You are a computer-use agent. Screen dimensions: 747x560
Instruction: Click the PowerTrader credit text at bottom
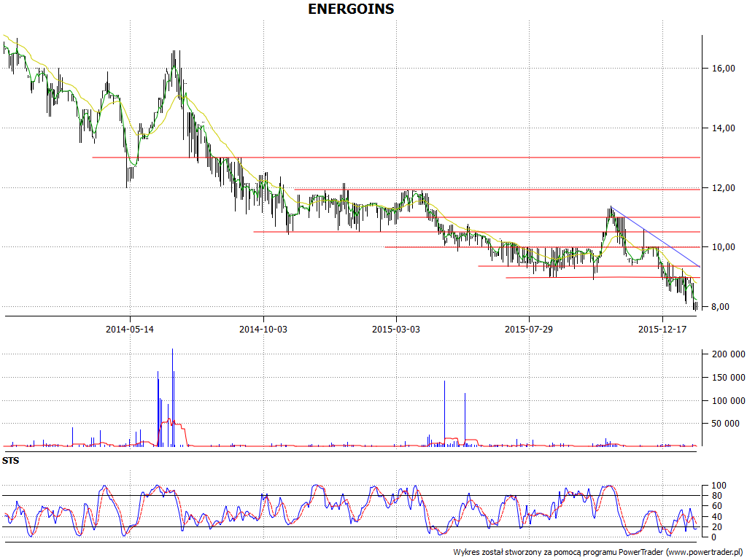click(598, 553)
